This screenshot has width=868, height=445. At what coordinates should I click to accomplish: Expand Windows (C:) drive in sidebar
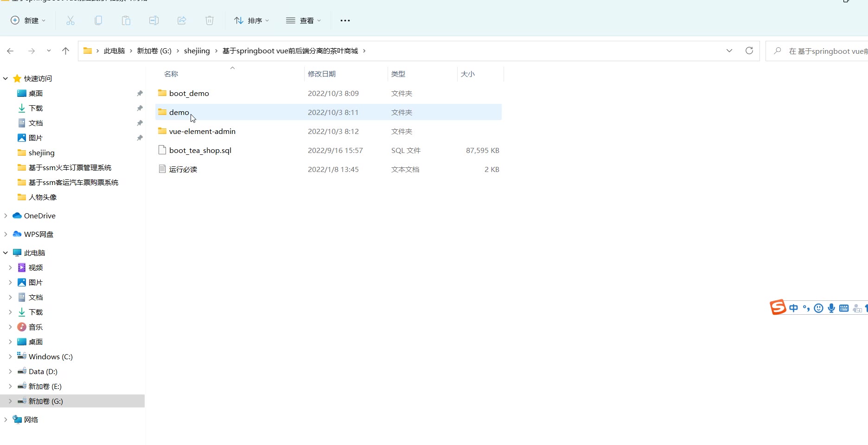tap(10, 356)
